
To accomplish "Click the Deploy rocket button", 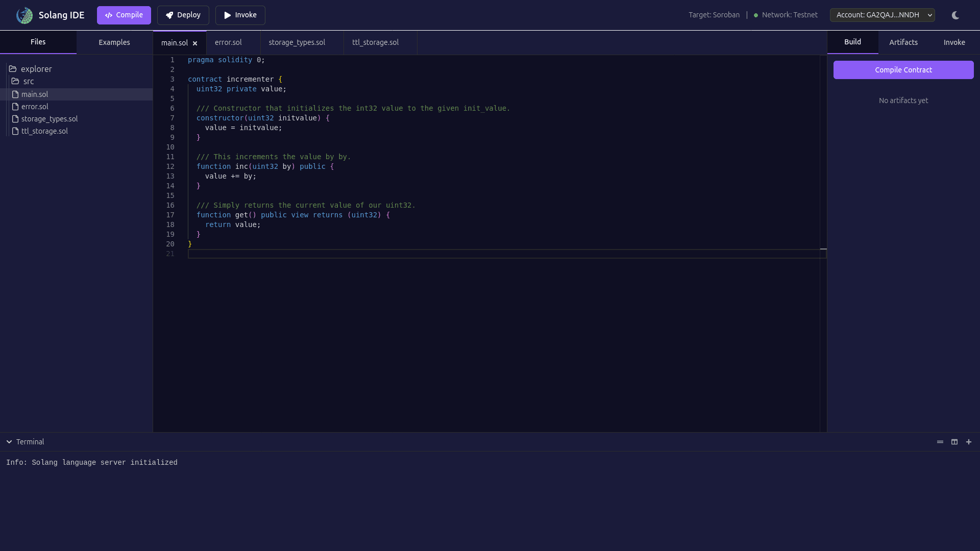I will [x=183, y=15].
